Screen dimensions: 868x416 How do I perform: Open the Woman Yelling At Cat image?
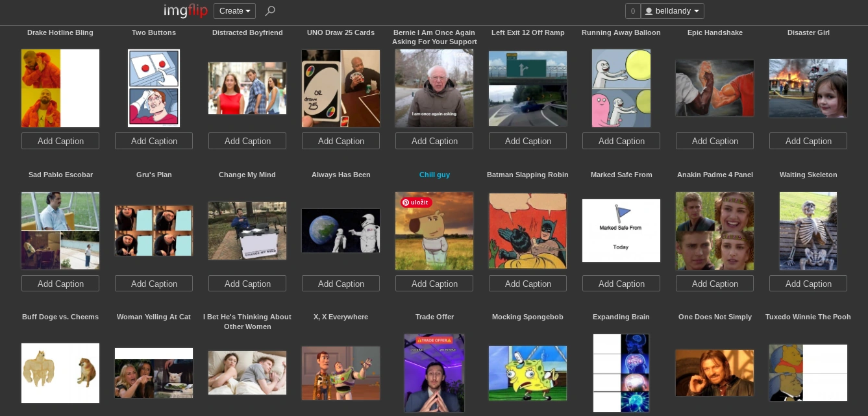coord(154,373)
